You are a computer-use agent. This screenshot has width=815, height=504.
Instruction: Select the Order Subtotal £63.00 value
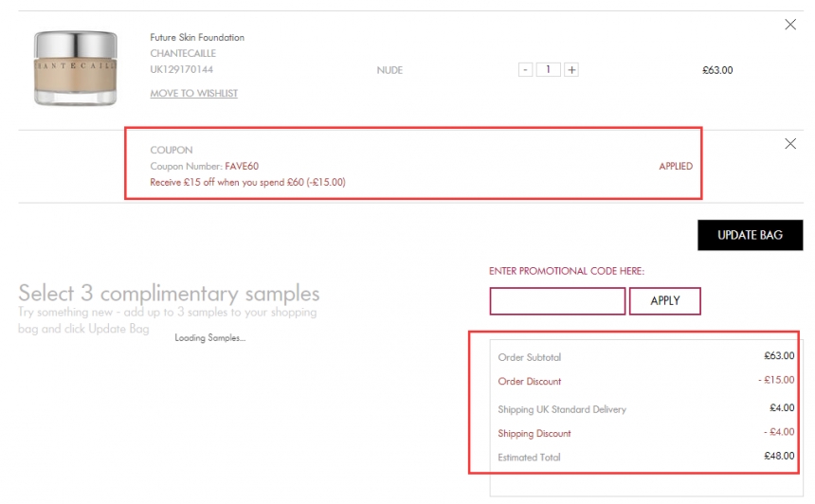click(x=779, y=356)
